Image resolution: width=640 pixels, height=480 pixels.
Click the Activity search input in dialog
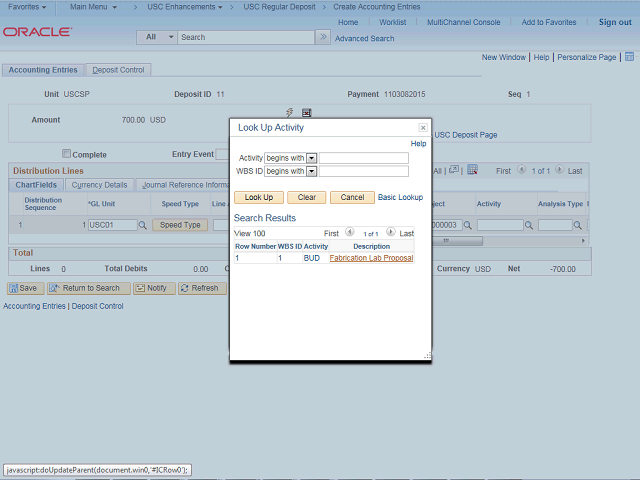(364, 158)
